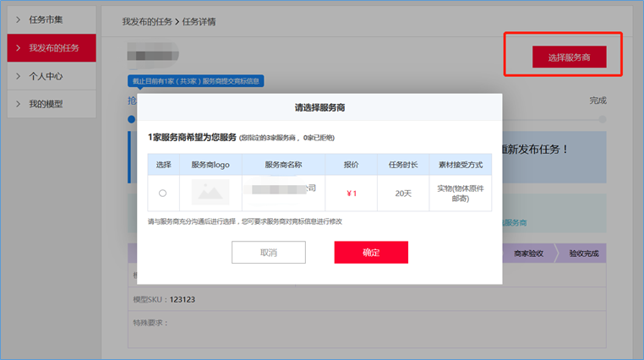Expand the 我的模型 chevron arrow

(x=19, y=104)
